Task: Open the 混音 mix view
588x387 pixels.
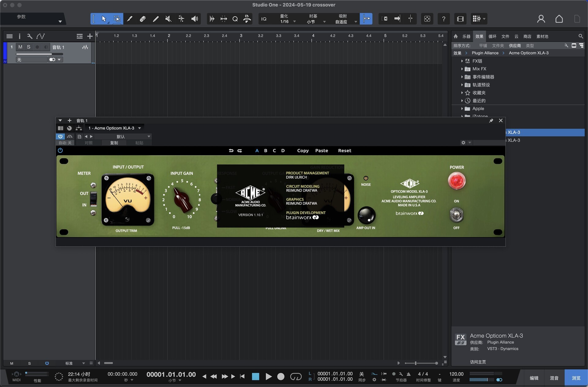Action: (x=554, y=378)
